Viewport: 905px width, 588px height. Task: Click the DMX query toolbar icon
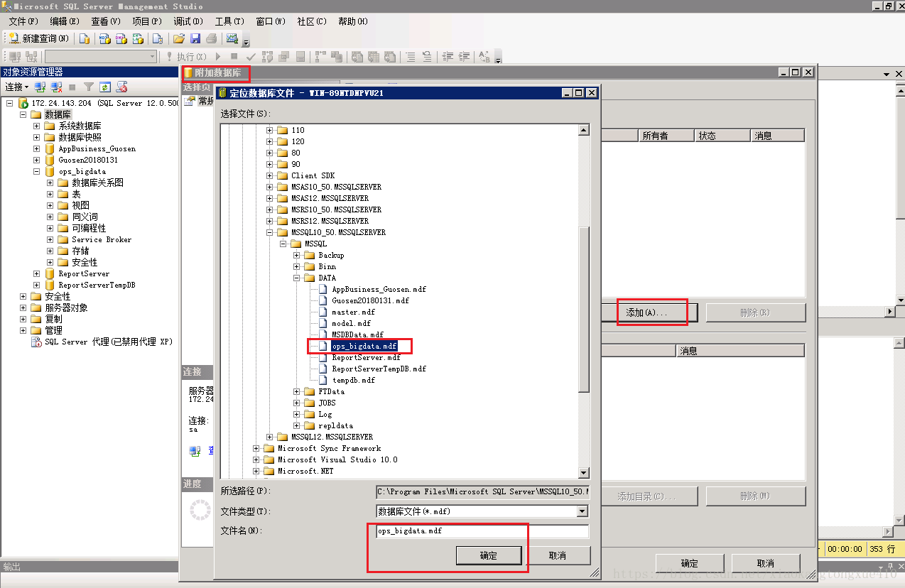coord(121,38)
